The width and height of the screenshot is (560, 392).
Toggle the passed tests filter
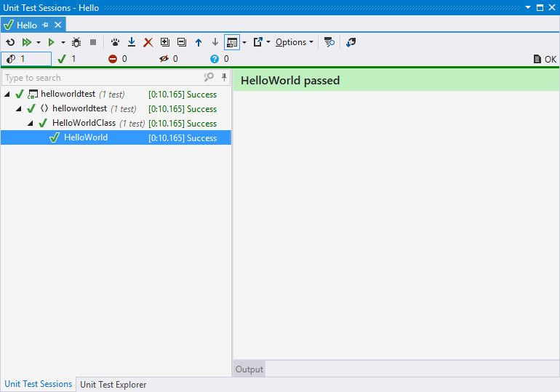pyautogui.click(x=68, y=59)
